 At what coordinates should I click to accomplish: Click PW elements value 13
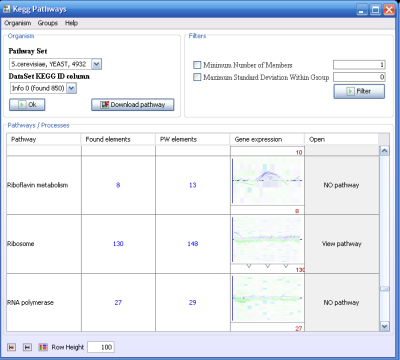tap(193, 185)
